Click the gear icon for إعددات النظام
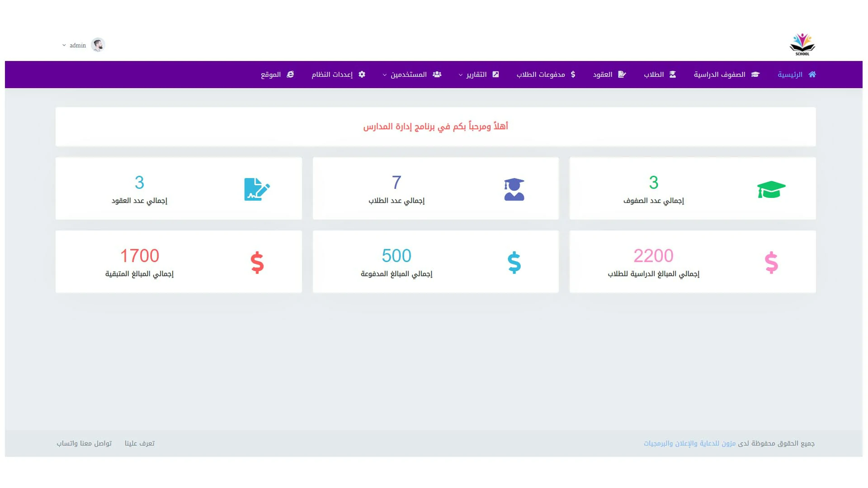The image size is (868, 488). pyautogui.click(x=362, y=75)
